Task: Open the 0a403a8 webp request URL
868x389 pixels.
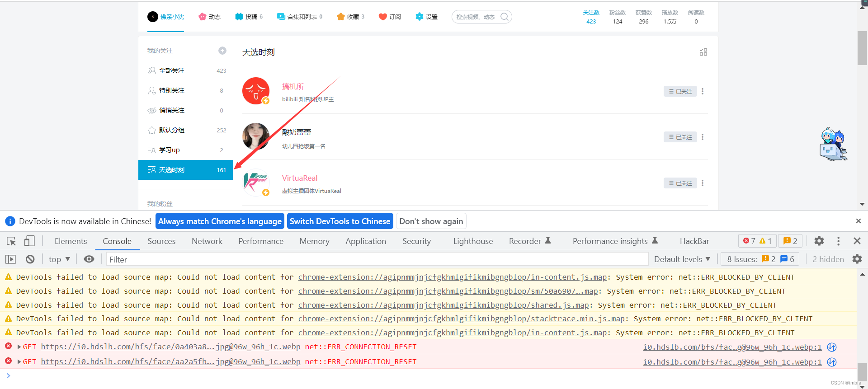Action: tap(170, 347)
